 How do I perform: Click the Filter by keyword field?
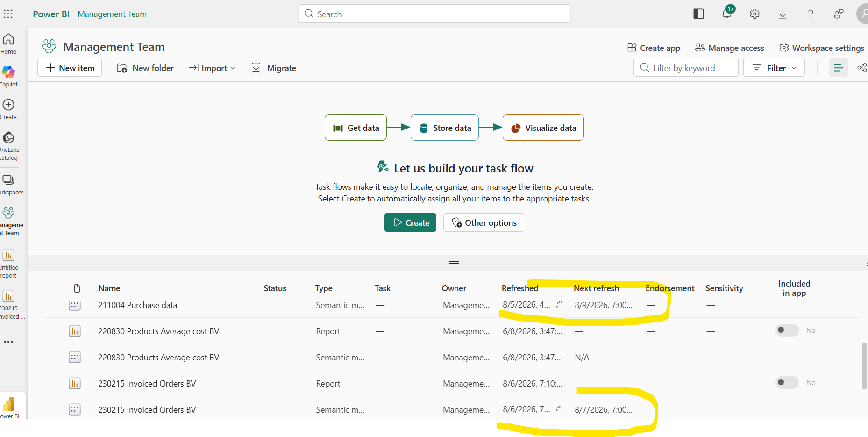(685, 68)
